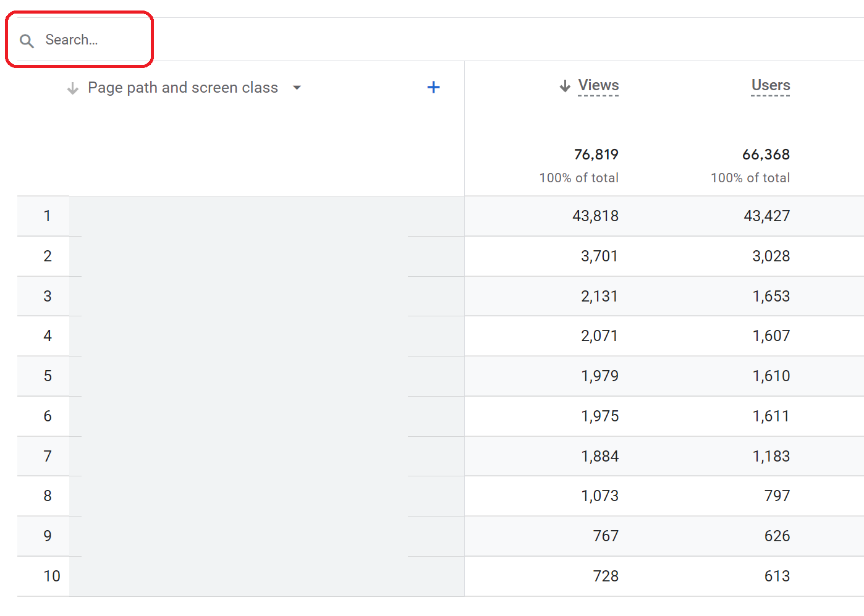This screenshot has height=616, width=864.
Task: Click the Page path and screen class label
Action: [x=183, y=88]
